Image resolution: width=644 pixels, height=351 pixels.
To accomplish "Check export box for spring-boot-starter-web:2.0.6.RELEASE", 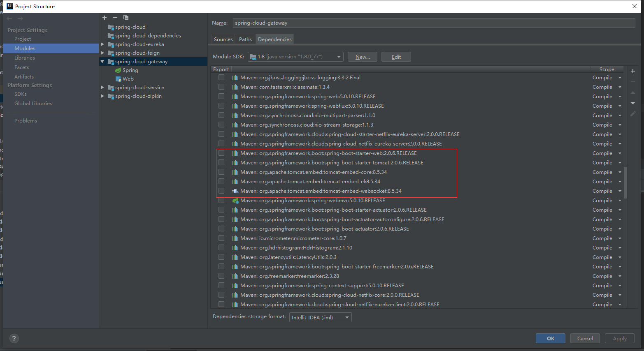I will coord(221,153).
